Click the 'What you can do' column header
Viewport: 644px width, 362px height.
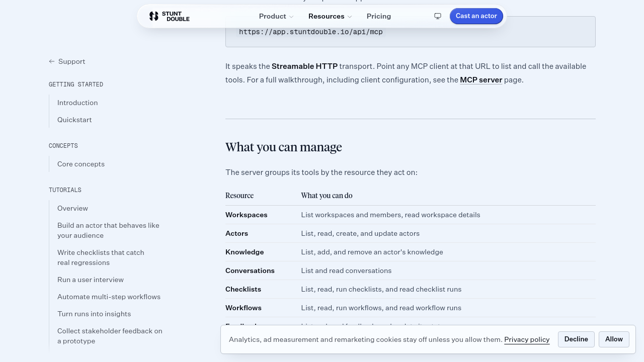(x=327, y=196)
